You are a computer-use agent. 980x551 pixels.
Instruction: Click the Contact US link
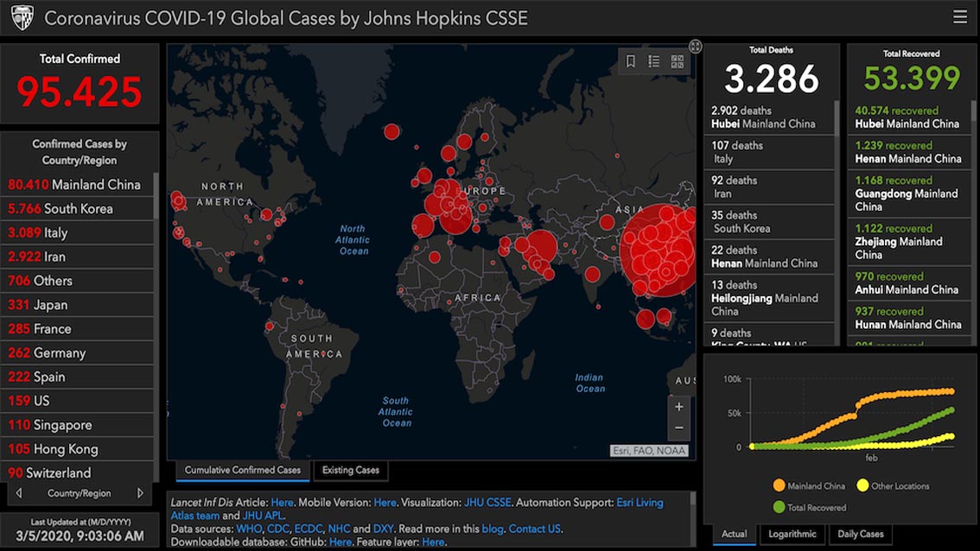534,529
